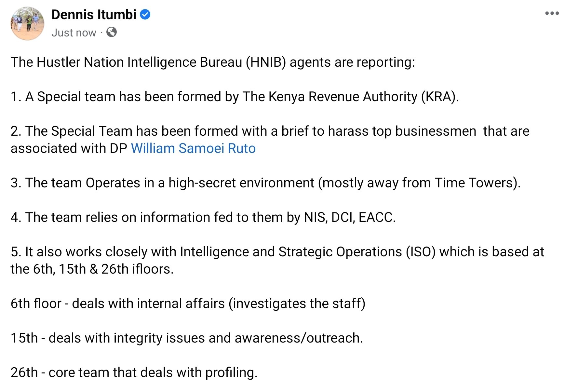565x392 pixels.
Task: Select point 1 about the KRA special team
Action: pyautogui.click(x=235, y=97)
